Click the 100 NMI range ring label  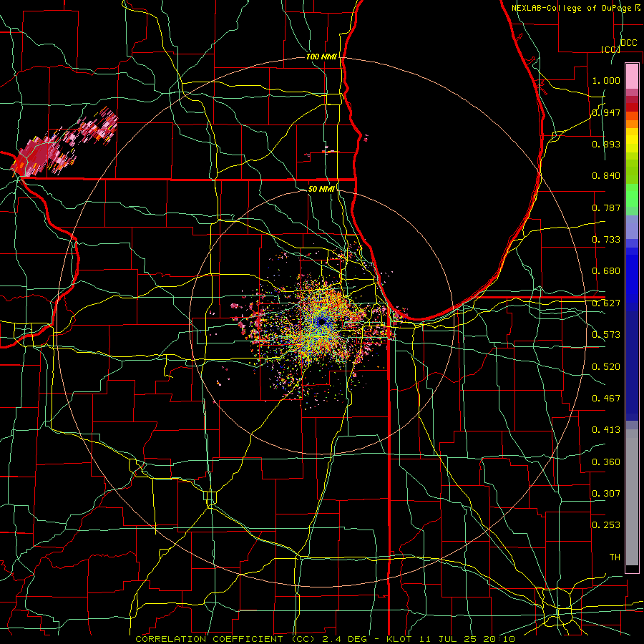click(x=321, y=57)
